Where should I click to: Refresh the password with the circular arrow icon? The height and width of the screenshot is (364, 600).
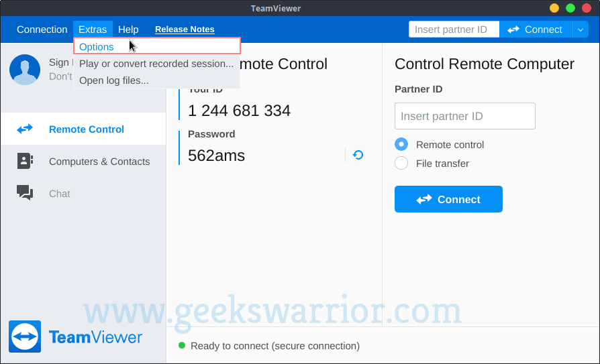click(x=358, y=155)
